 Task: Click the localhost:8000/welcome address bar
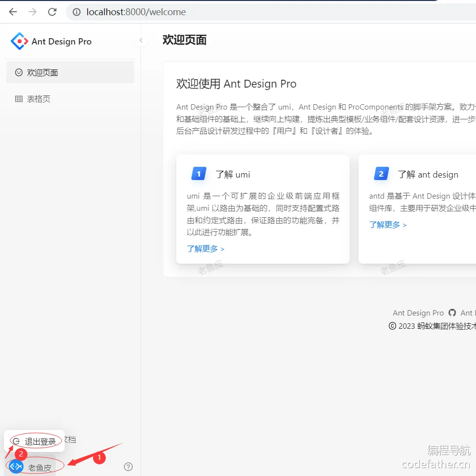point(270,12)
